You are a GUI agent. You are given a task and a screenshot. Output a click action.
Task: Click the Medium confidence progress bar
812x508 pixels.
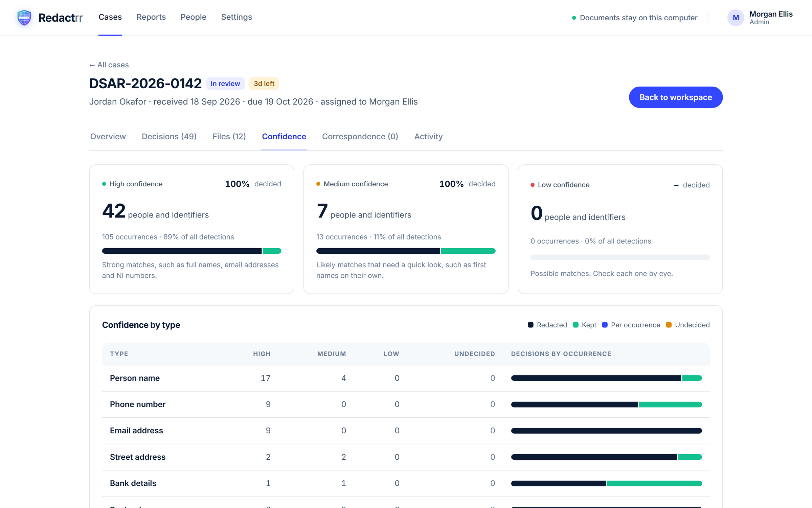(406, 251)
